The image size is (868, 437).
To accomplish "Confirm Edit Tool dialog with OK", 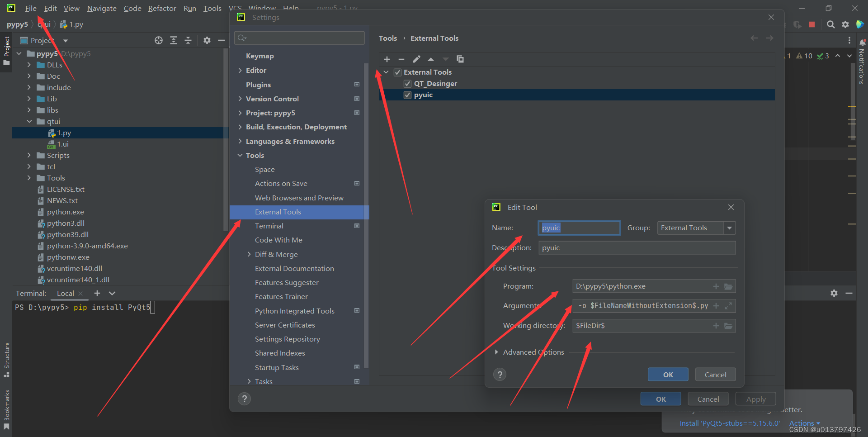I will 668,375.
